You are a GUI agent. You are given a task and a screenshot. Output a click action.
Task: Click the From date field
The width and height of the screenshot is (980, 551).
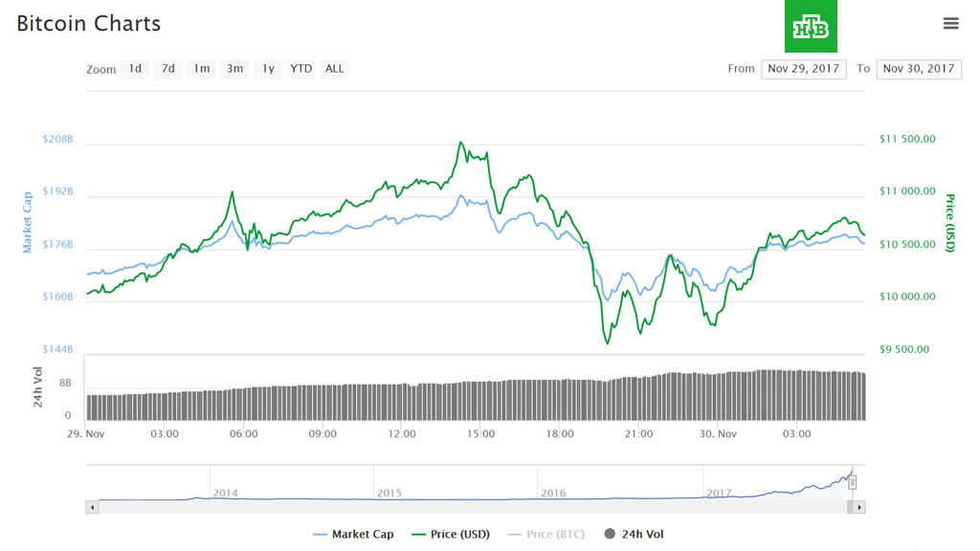[803, 69]
